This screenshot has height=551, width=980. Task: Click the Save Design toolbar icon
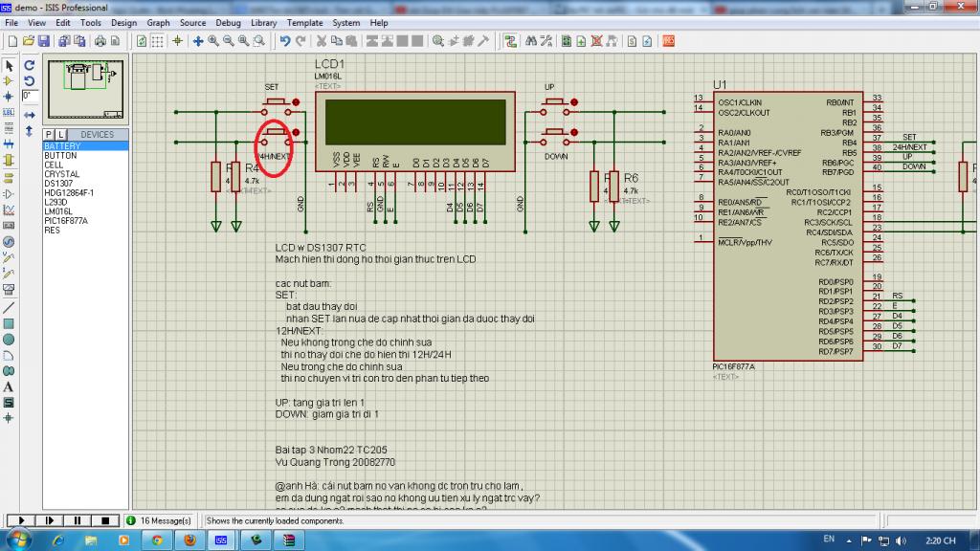(43, 41)
